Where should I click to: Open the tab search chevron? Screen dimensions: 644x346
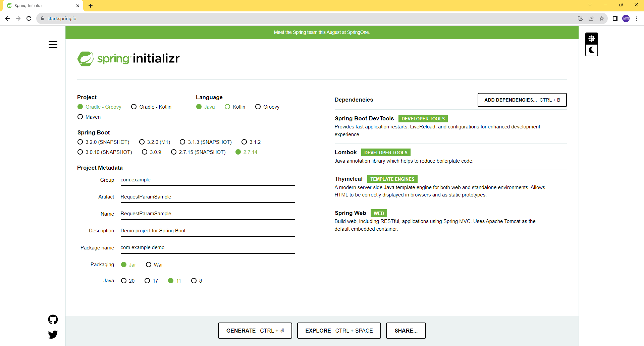point(590,5)
